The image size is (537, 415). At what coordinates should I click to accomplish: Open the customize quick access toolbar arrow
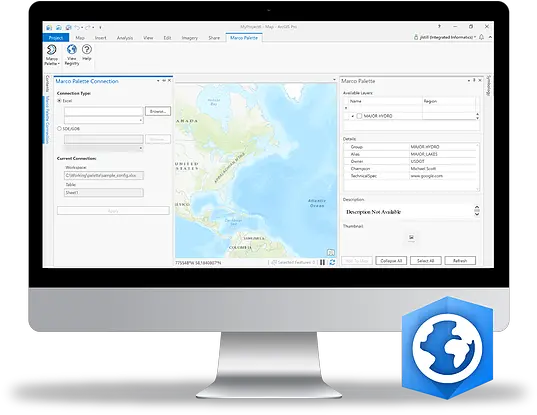(100, 27)
